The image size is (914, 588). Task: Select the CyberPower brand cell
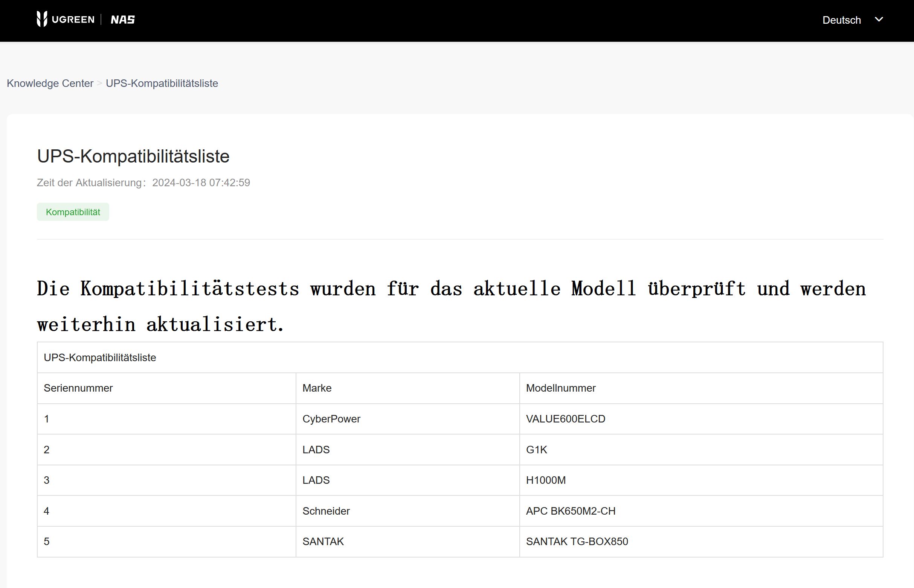point(331,419)
